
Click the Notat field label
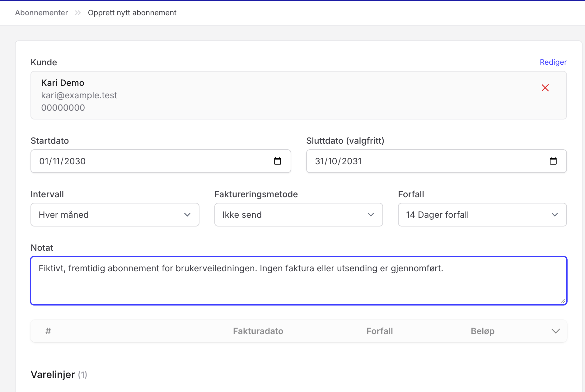pyautogui.click(x=42, y=248)
